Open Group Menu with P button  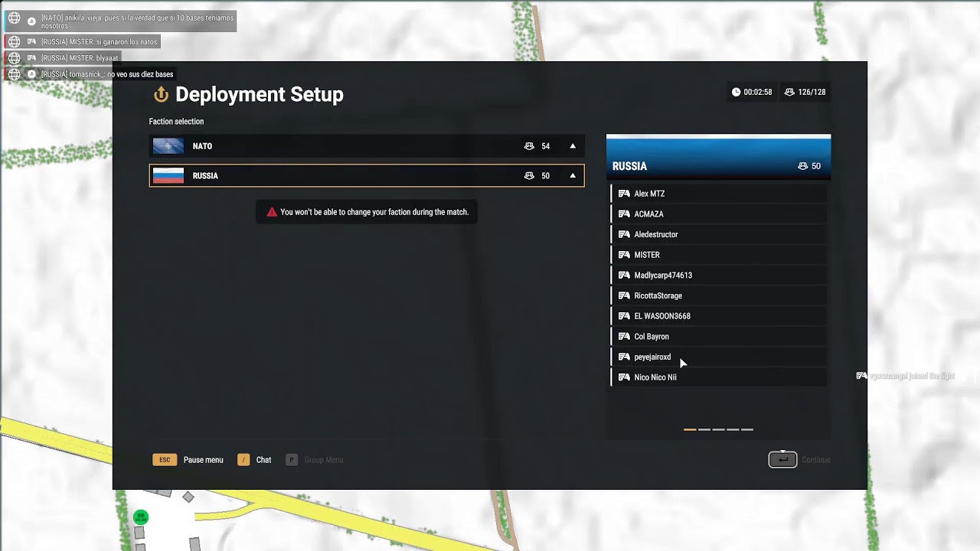coord(292,460)
